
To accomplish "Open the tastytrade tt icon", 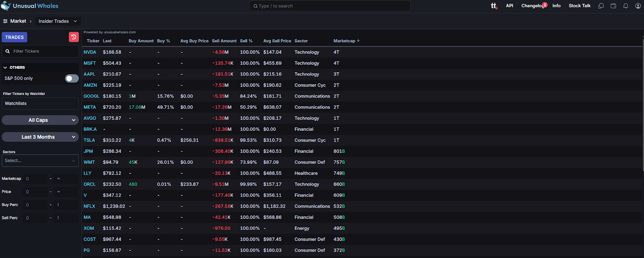I will (x=494, y=6).
